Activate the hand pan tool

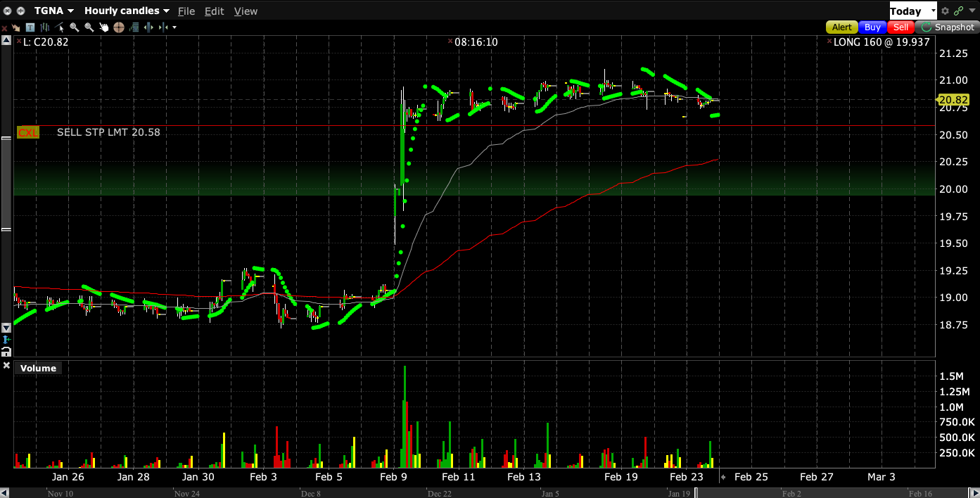(104, 27)
